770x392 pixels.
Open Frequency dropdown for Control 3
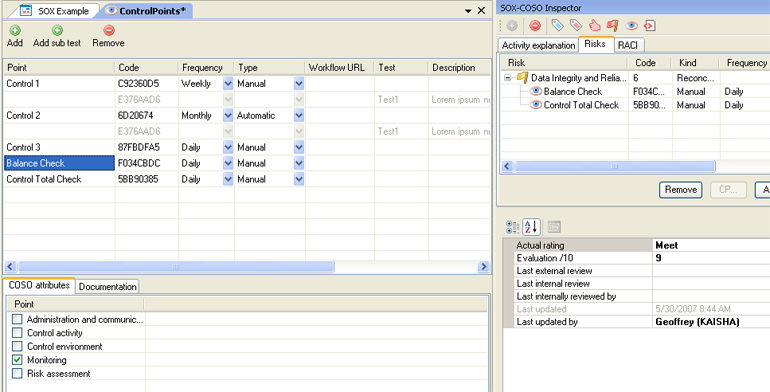(228, 147)
